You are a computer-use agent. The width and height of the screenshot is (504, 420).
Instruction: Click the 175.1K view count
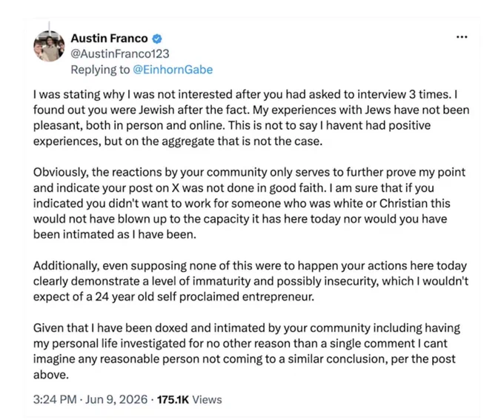pos(173,399)
